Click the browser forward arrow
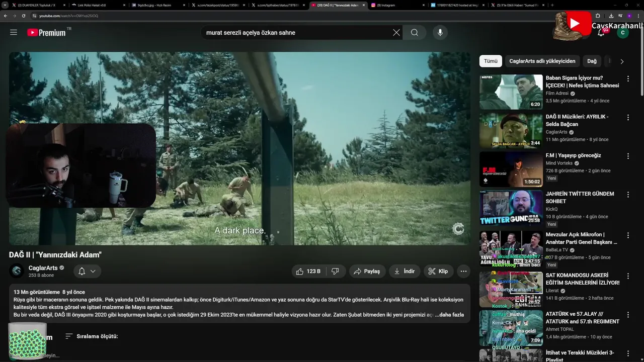This screenshot has height=362, width=644. coord(15,16)
